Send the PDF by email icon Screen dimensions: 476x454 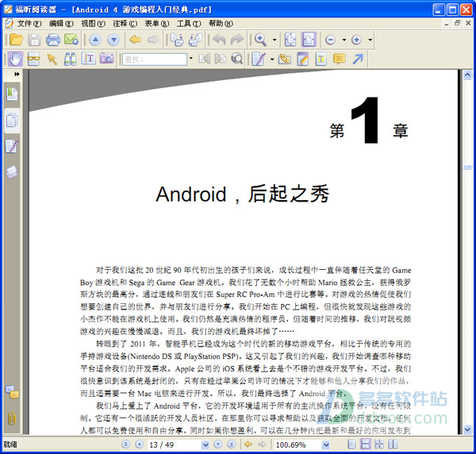pyautogui.click(x=71, y=40)
